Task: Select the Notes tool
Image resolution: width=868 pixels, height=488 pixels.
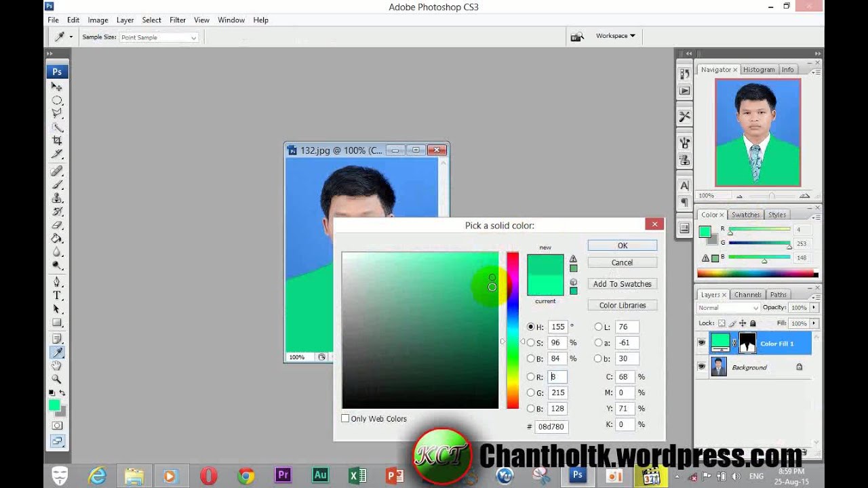Action: (57, 338)
